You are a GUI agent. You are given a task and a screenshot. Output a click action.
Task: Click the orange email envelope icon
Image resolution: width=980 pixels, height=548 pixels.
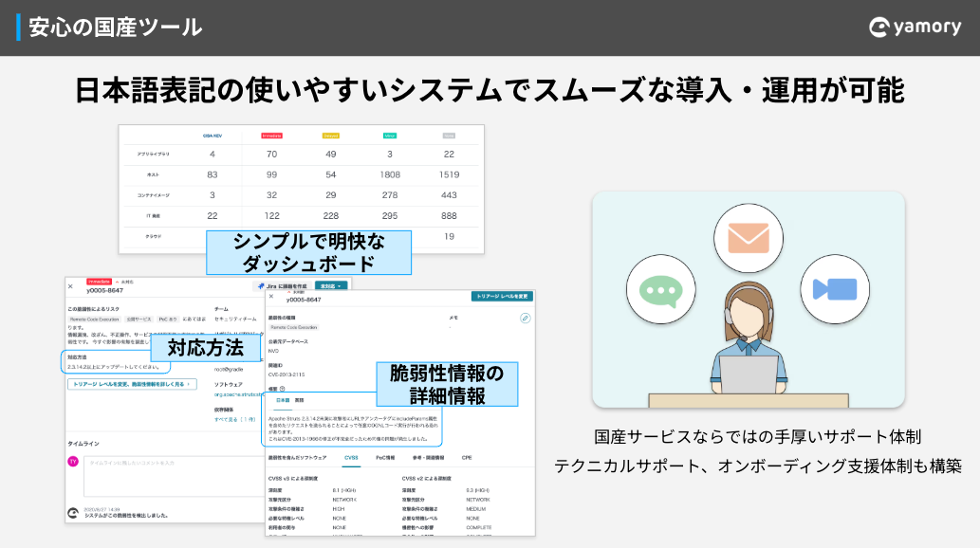point(749,238)
